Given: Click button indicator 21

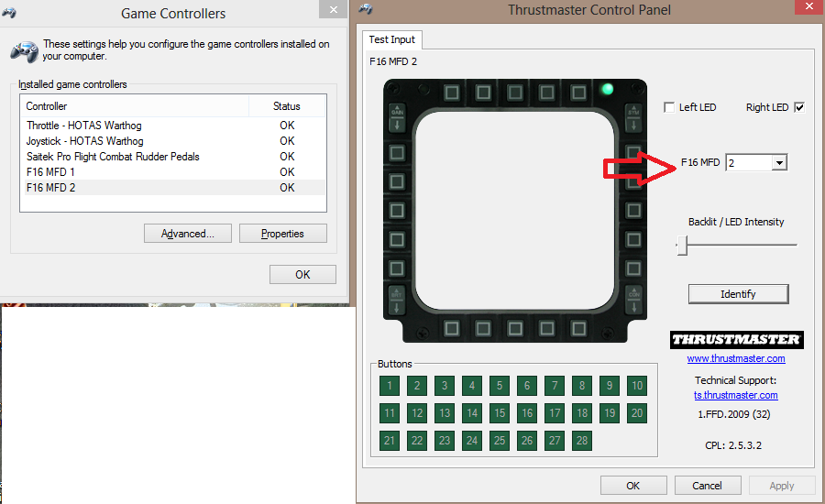Looking at the screenshot, I should 390,441.
